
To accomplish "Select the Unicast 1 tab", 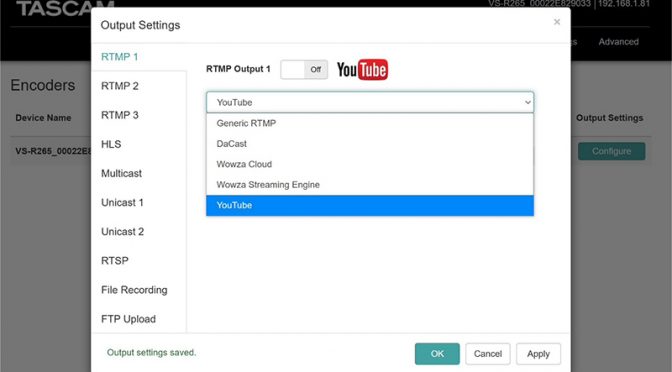I will tap(122, 203).
